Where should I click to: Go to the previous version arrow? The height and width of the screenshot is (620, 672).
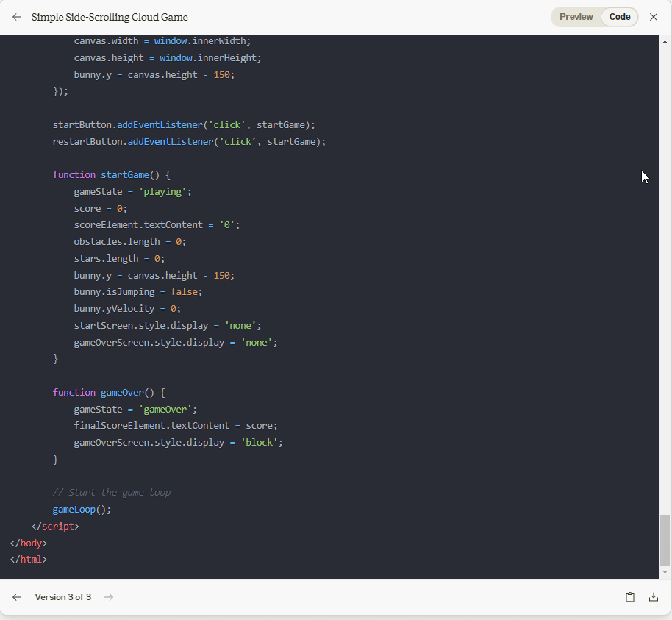(x=17, y=597)
